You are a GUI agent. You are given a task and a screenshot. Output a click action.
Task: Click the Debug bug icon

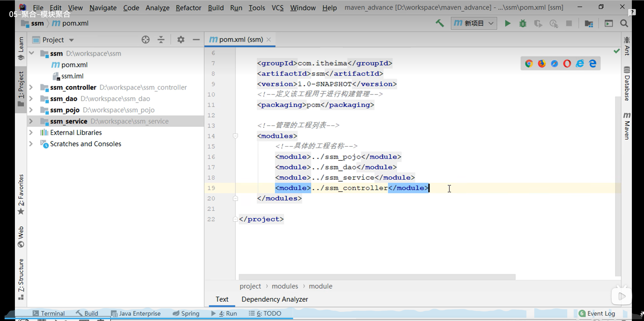coord(523,23)
